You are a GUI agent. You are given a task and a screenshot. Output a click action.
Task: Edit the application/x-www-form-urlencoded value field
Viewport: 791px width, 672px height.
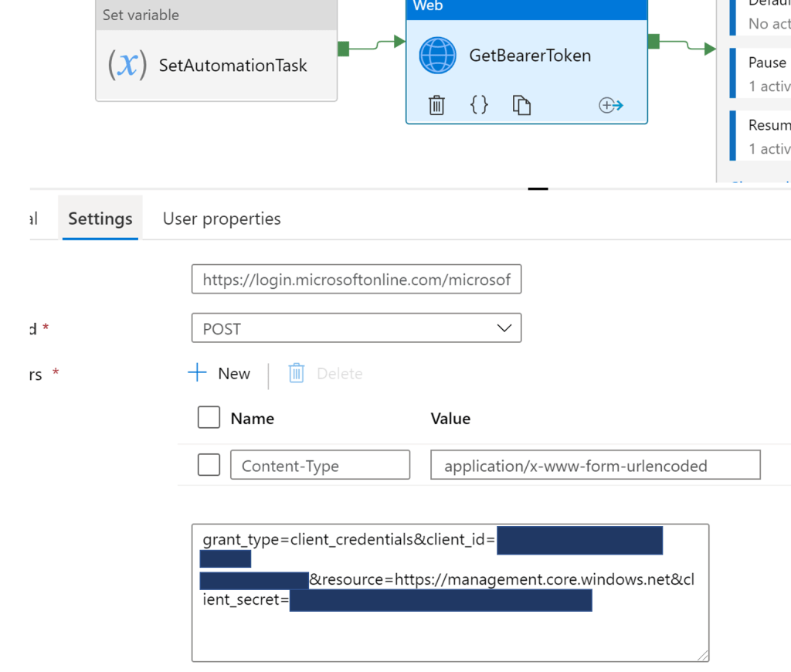point(595,466)
